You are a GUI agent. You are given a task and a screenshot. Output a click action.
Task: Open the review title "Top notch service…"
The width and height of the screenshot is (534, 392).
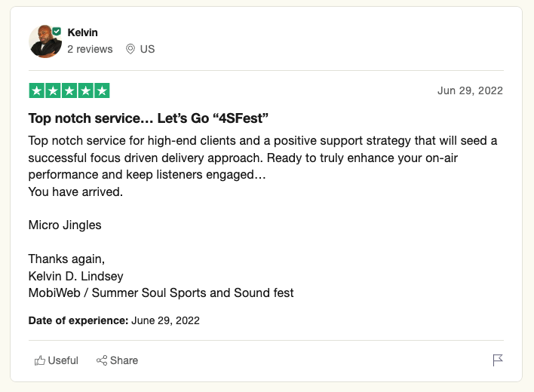pyautogui.click(x=149, y=118)
